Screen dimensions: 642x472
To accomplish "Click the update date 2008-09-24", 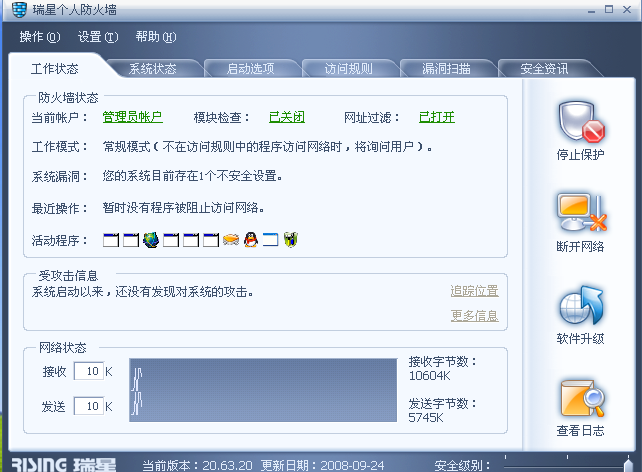I will (x=352, y=465).
